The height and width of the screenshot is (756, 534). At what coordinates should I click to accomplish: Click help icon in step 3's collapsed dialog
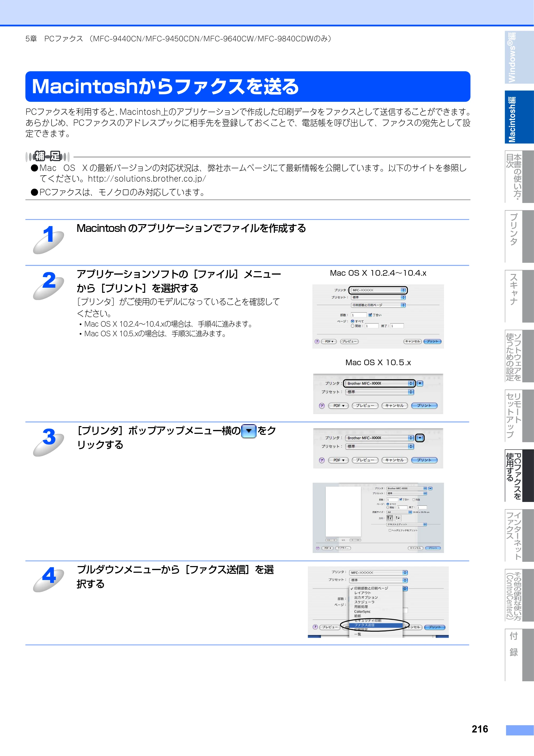click(x=322, y=460)
